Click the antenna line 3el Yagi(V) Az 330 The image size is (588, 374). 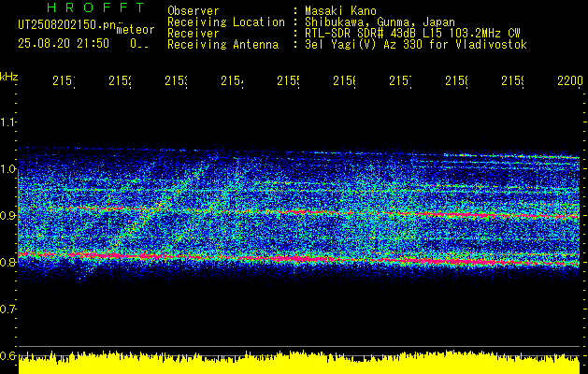[416, 45]
